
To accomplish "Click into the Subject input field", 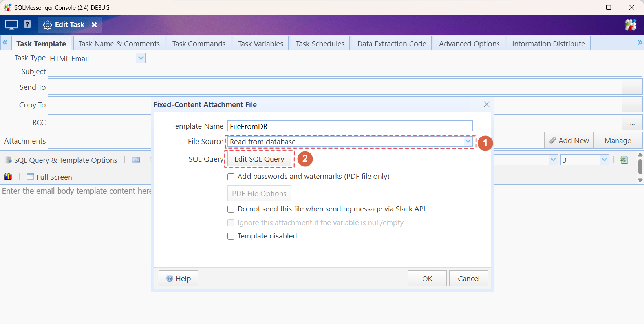I will tap(345, 71).
